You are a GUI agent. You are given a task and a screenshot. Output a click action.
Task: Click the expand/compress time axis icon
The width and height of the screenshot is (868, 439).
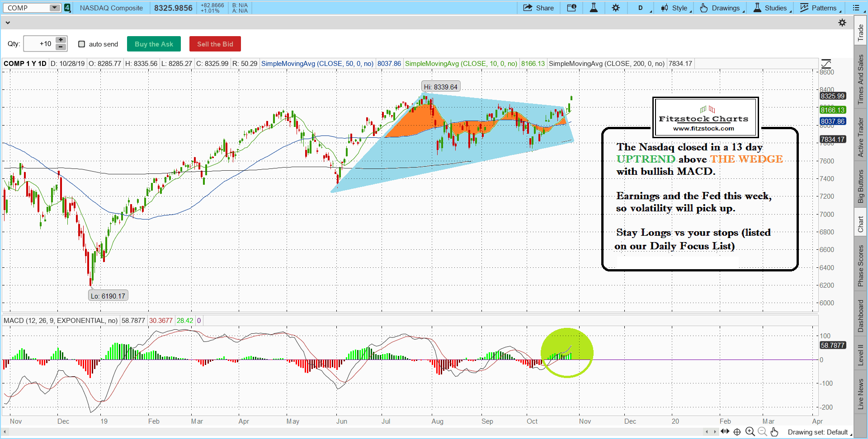pyautogui.click(x=725, y=432)
